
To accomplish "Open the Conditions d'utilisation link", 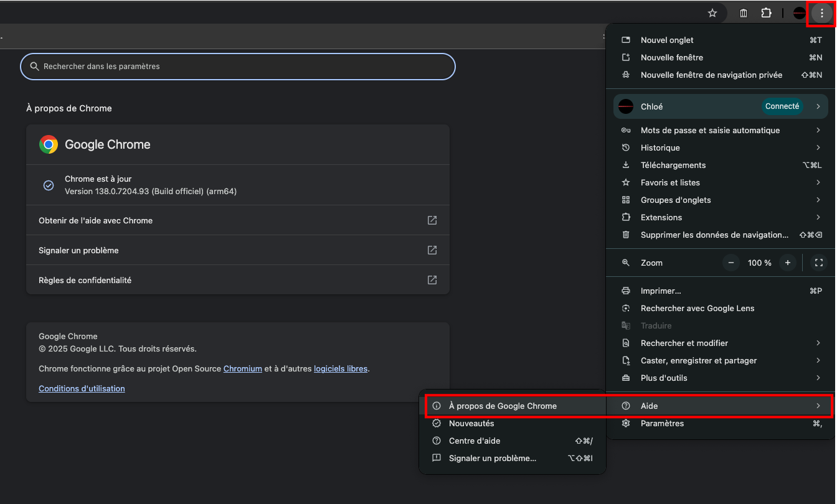I will coord(82,388).
